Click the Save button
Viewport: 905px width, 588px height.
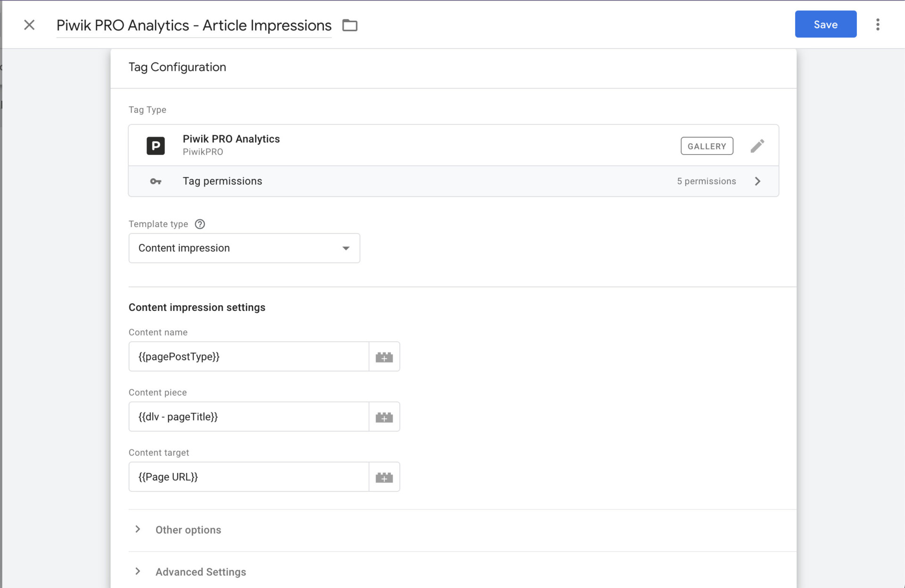pos(825,24)
